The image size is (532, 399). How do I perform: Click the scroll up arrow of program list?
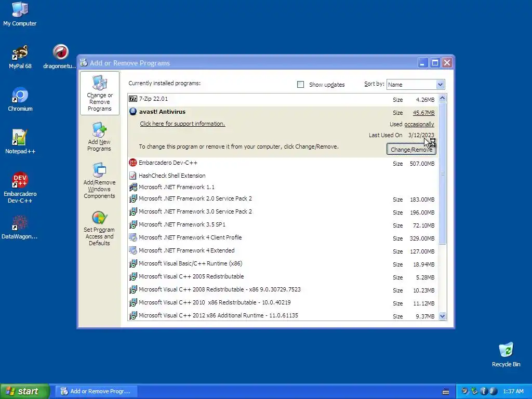(442, 98)
